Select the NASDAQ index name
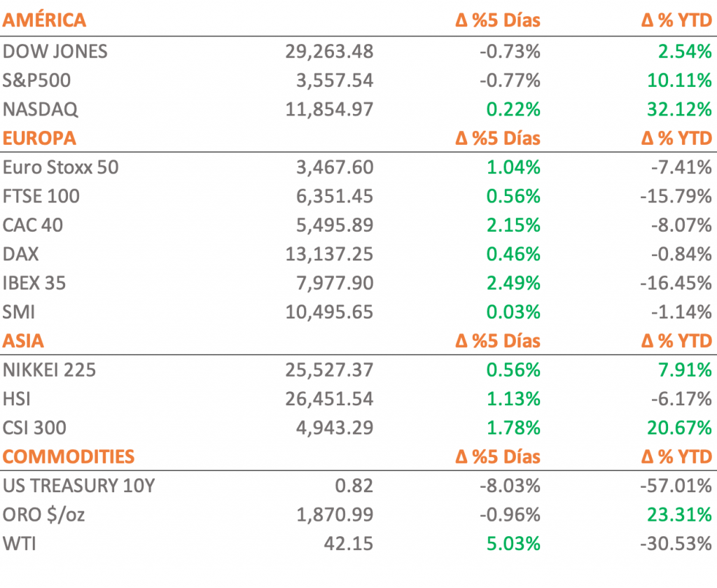 pyautogui.click(x=41, y=109)
